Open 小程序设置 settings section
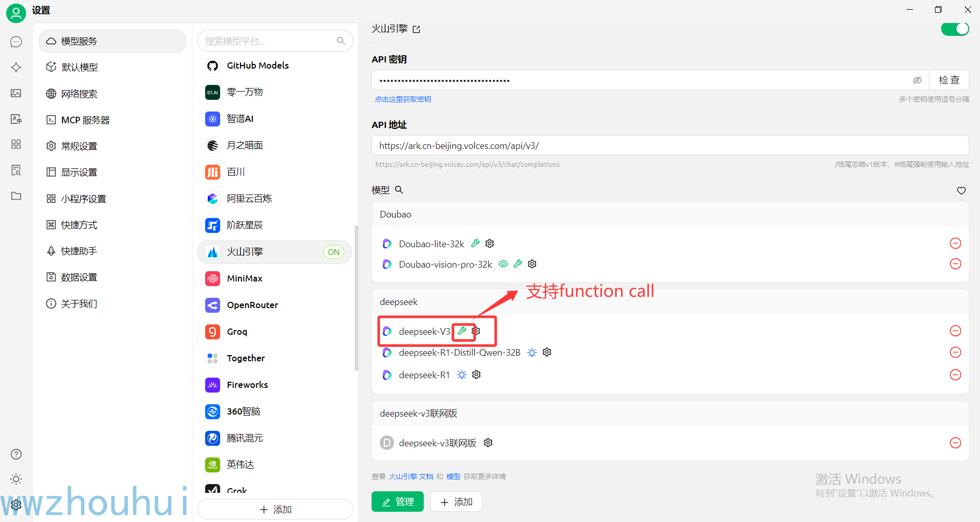Viewport: 980px width, 522px height. pyautogui.click(x=112, y=199)
